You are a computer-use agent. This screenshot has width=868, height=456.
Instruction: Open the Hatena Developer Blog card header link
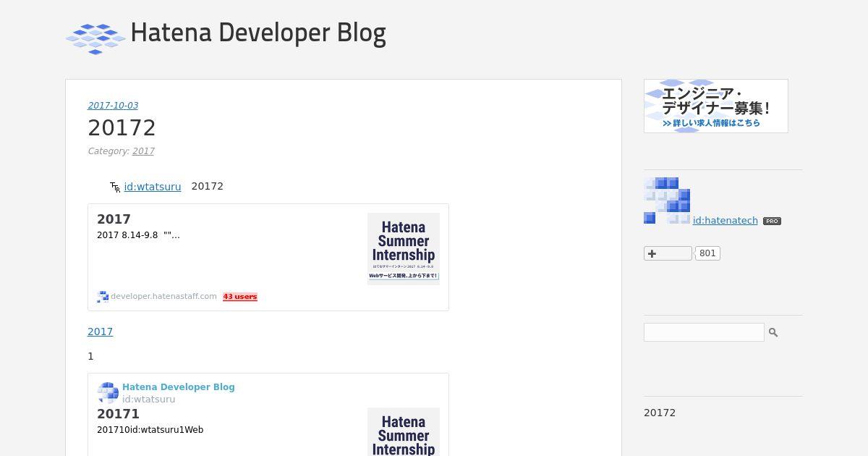179,387
